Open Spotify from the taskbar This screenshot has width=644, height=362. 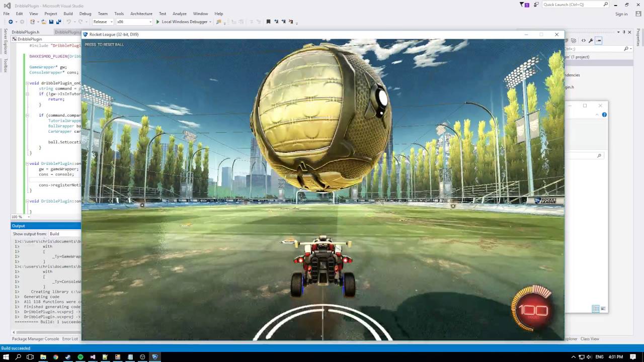[x=80, y=357]
